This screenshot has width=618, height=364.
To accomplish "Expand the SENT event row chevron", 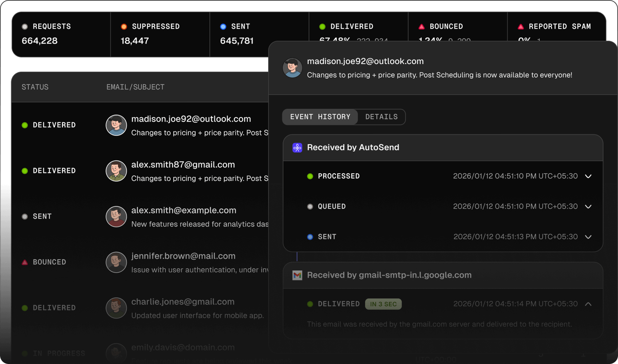I will pos(588,237).
